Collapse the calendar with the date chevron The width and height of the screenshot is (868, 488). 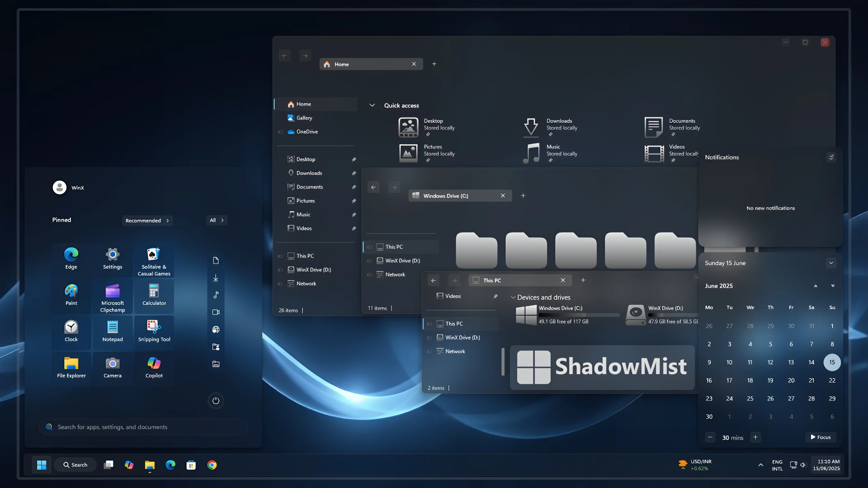coord(831,263)
